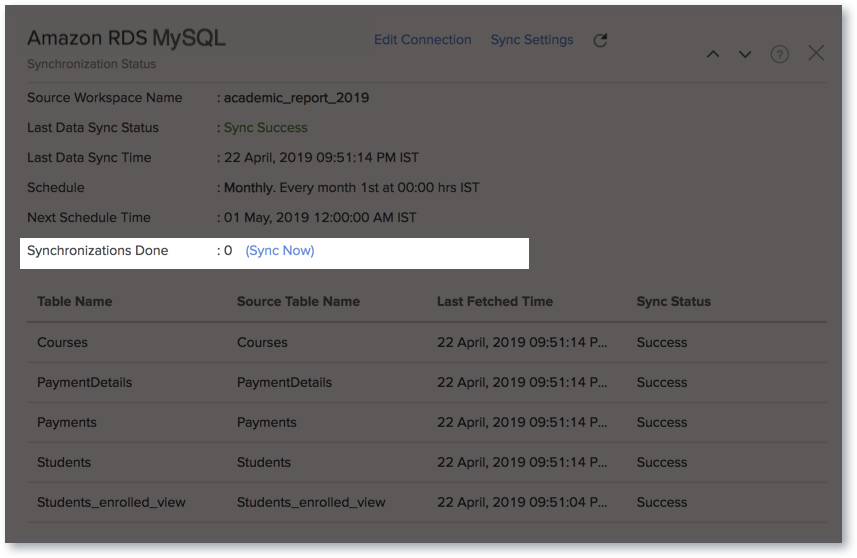Screen dimensions: 857x558
Task: Select Courses in Table Name column
Action: pyautogui.click(x=62, y=343)
